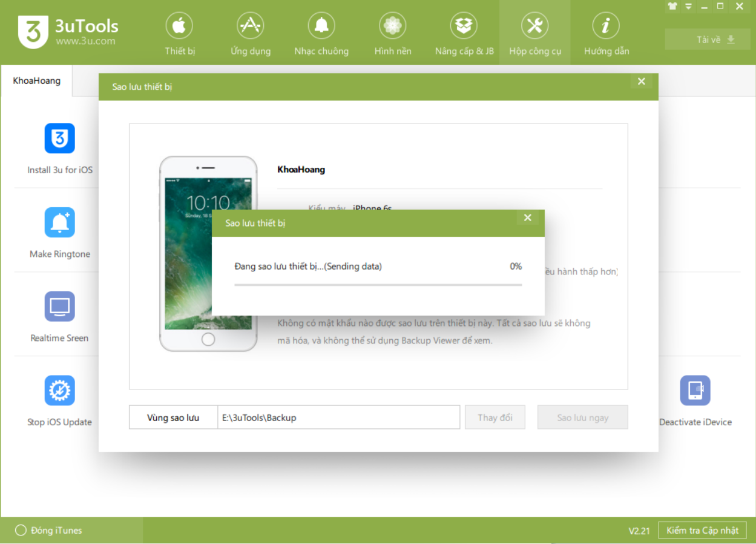Open the Thiết bị device section
Image resolution: width=756 pixels, height=544 pixels.
180,35
